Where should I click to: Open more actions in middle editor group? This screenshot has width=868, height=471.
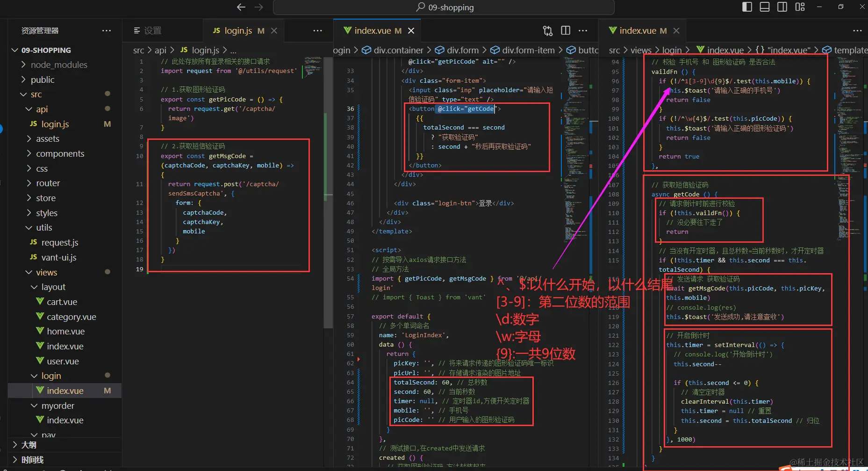(583, 30)
